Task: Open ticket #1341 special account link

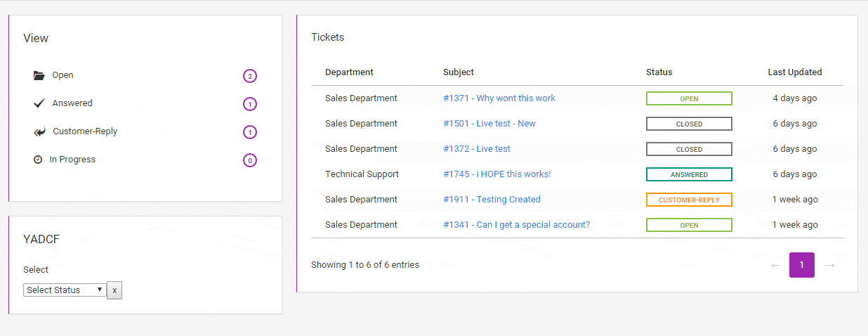Action: 516,225
